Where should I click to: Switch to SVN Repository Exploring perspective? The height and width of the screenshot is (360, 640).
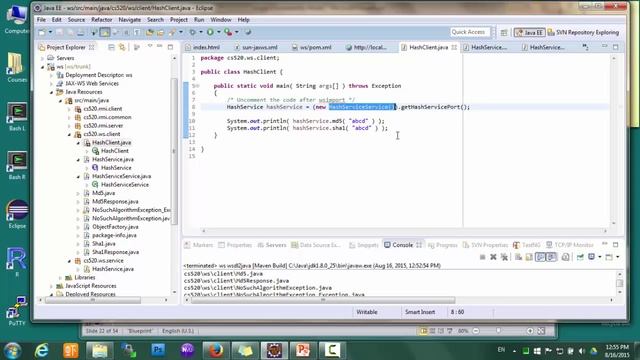pos(584,32)
